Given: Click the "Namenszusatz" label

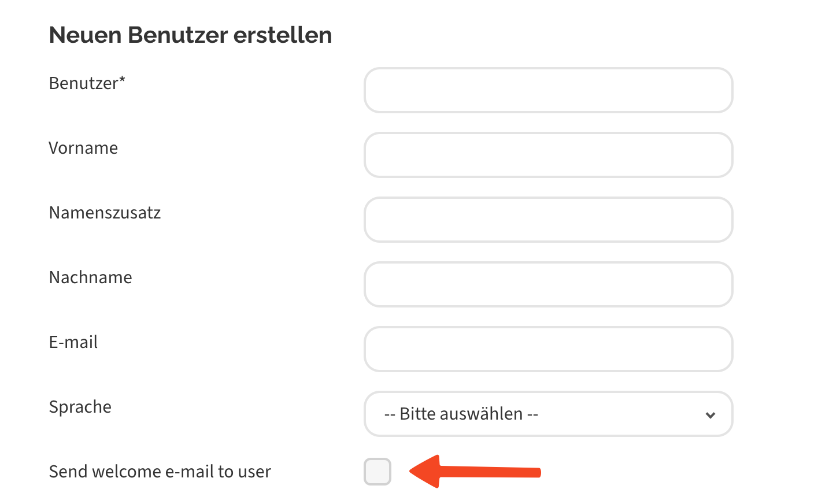Looking at the screenshot, I should point(105,213).
